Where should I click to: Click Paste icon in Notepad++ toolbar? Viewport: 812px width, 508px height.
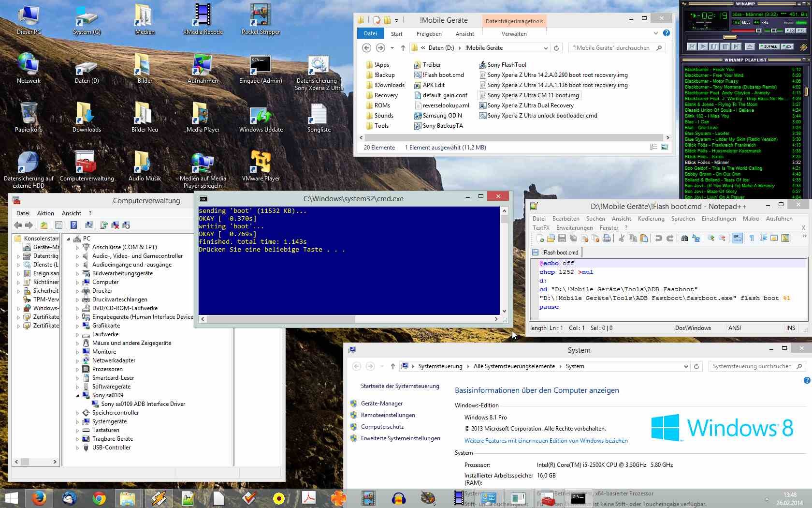click(644, 238)
